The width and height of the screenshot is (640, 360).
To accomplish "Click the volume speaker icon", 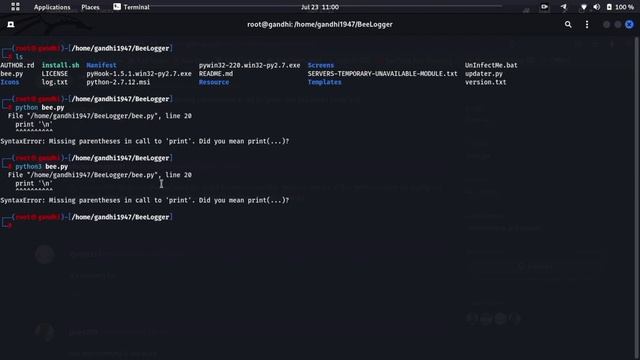I will 596,7.
